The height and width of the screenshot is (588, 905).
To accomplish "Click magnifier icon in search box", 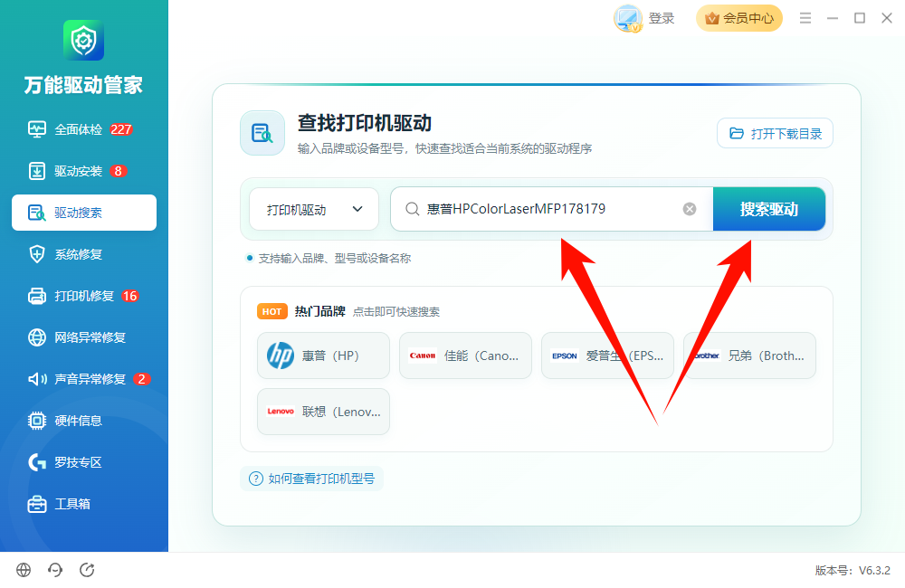I will (x=412, y=209).
